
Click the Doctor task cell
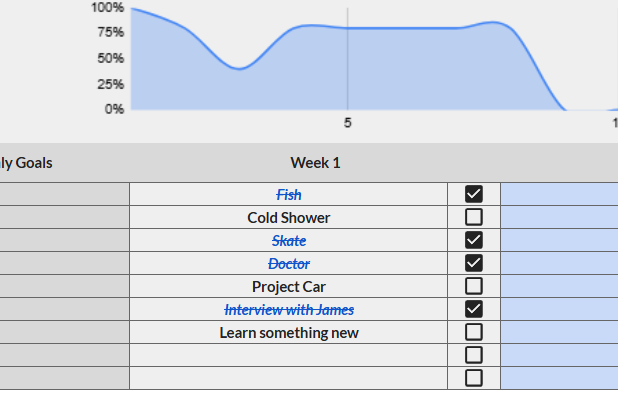pos(288,264)
